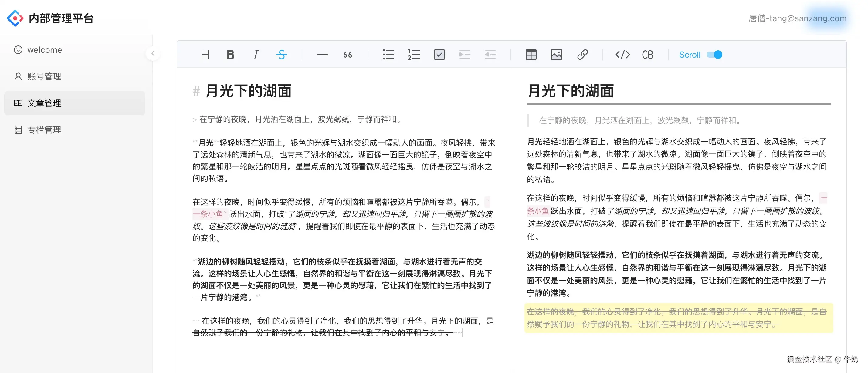The width and height of the screenshot is (868, 373).
Task: Insert inline code markup
Action: (x=622, y=55)
